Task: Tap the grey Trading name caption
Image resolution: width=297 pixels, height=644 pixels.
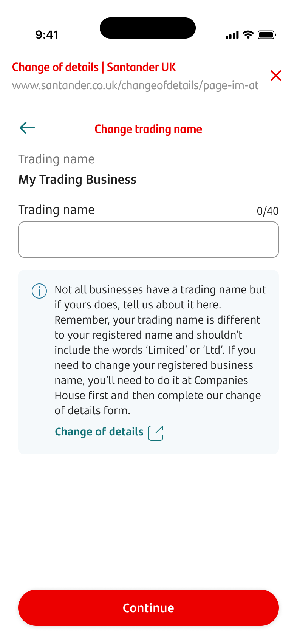Action: click(57, 159)
